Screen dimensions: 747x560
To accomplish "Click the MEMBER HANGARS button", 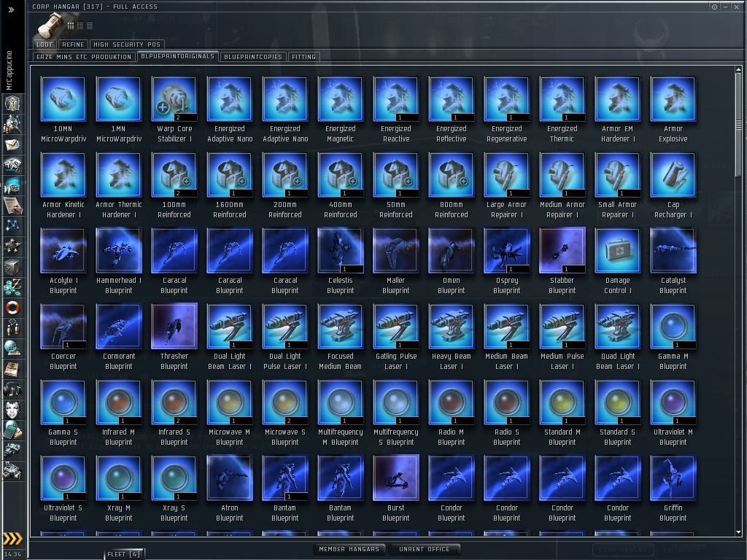I will (x=349, y=549).
